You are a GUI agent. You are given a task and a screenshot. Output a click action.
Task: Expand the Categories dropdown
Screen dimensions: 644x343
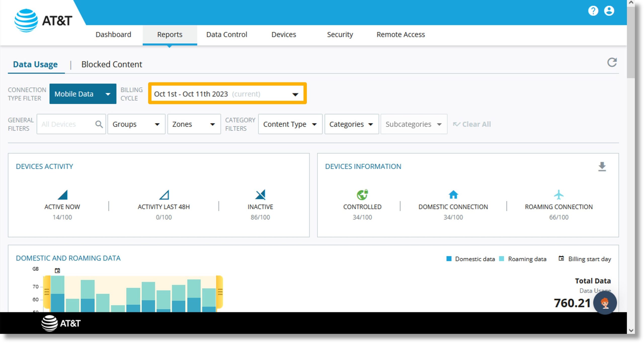(351, 124)
